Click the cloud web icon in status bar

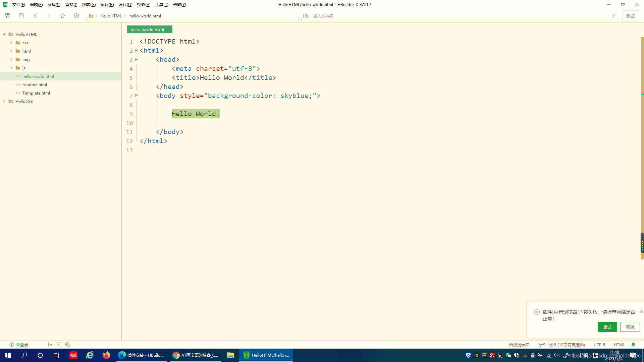click(68, 345)
